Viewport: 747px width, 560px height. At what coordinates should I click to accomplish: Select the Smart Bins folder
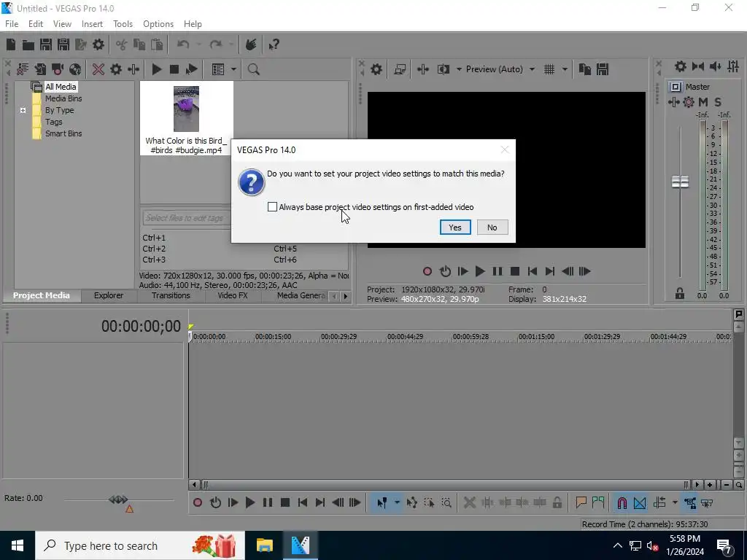click(63, 134)
